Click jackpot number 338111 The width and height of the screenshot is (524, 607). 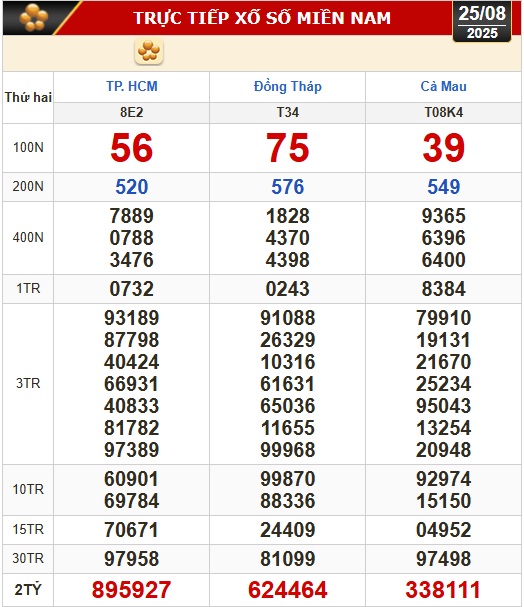coord(444,590)
